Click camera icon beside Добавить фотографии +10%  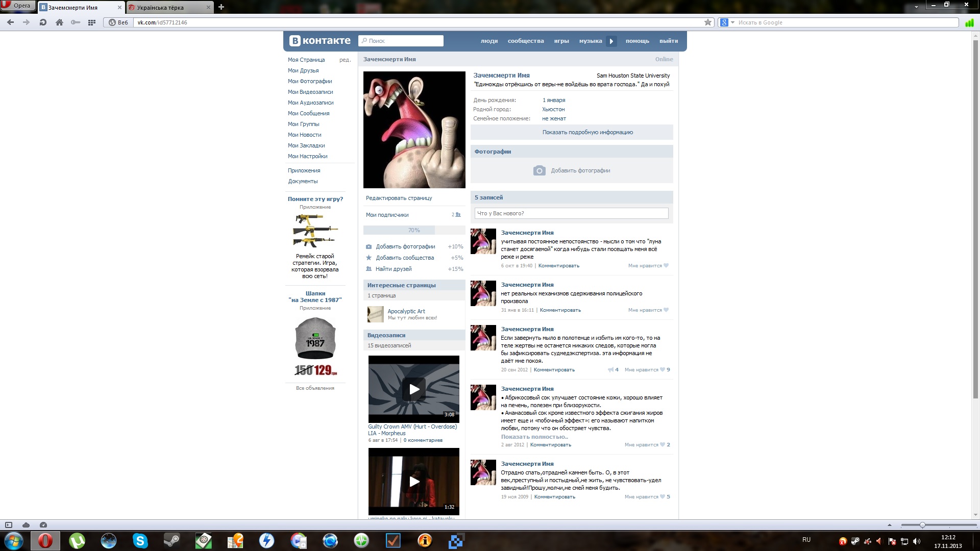[369, 246]
